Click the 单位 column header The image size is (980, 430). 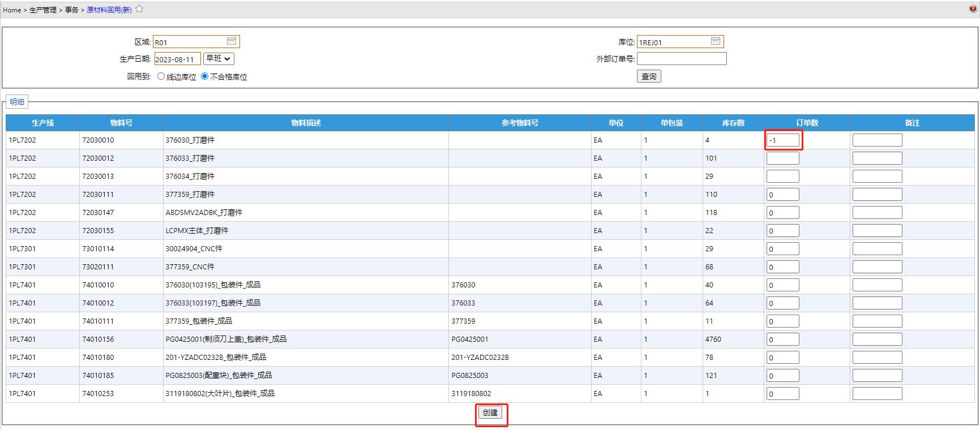tap(616, 123)
